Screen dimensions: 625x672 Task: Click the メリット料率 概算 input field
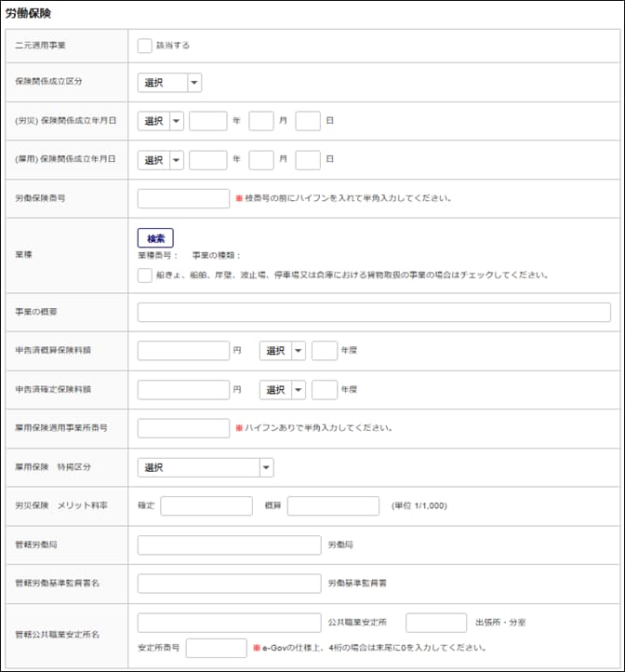333,505
